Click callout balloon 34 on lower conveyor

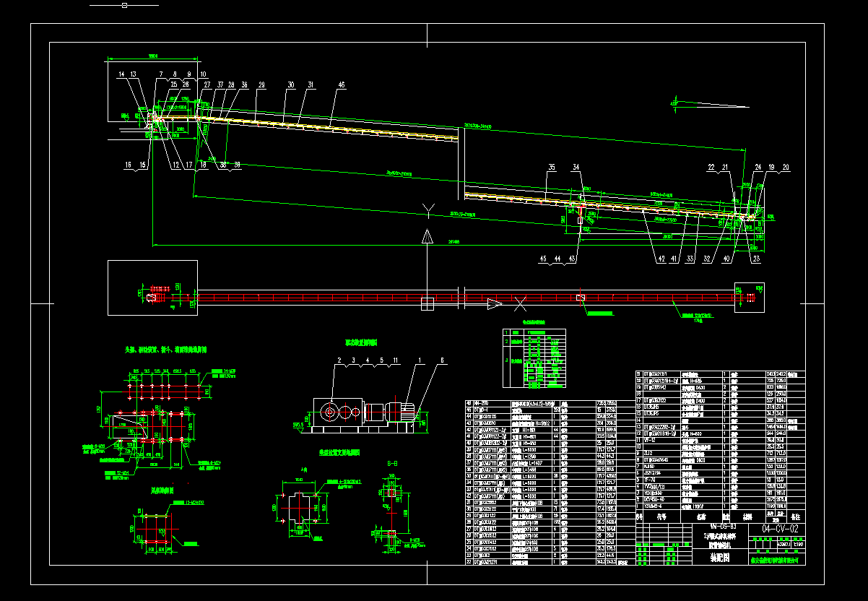coord(576,168)
